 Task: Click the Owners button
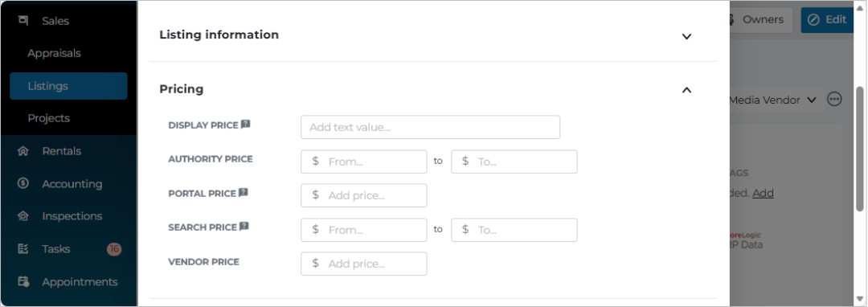[760, 20]
